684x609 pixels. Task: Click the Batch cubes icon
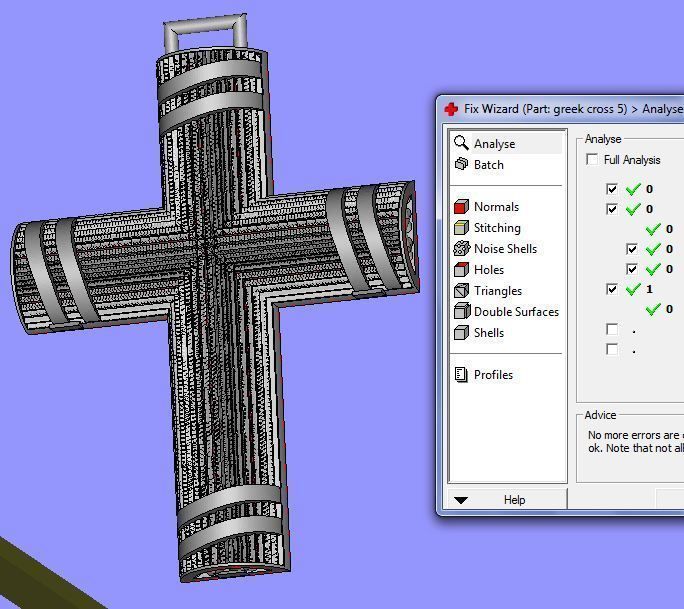[x=461, y=164]
